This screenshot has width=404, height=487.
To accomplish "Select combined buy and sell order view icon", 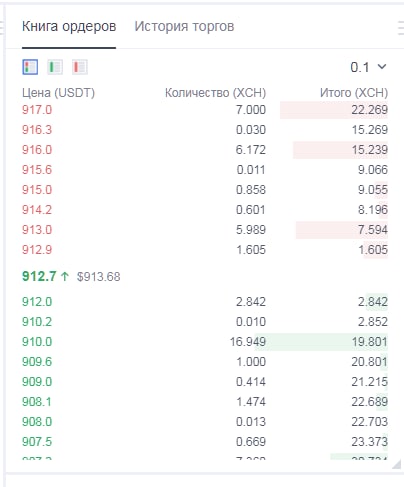I will [30, 67].
